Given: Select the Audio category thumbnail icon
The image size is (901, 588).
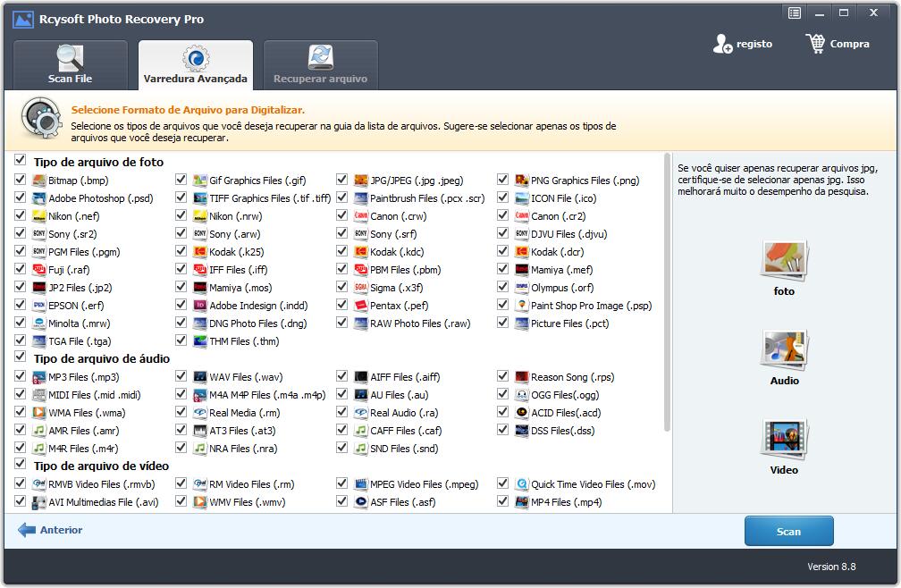Looking at the screenshot, I should click(x=785, y=349).
